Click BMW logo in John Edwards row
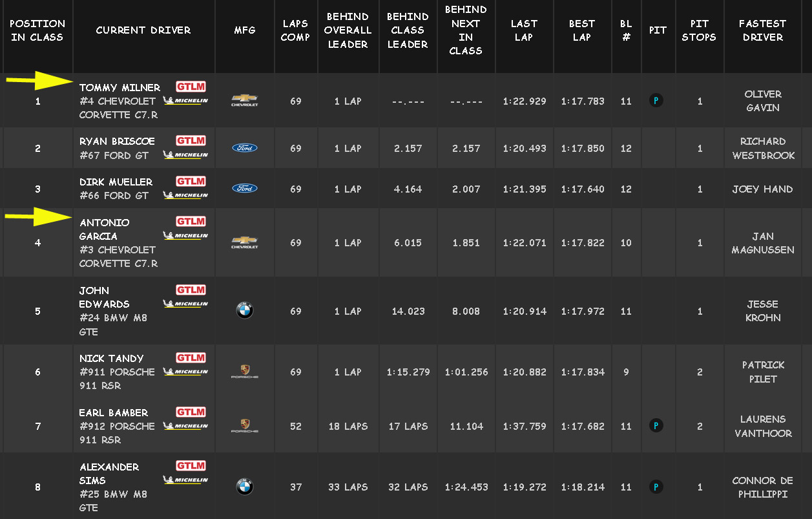 click(x=244, y=311)
